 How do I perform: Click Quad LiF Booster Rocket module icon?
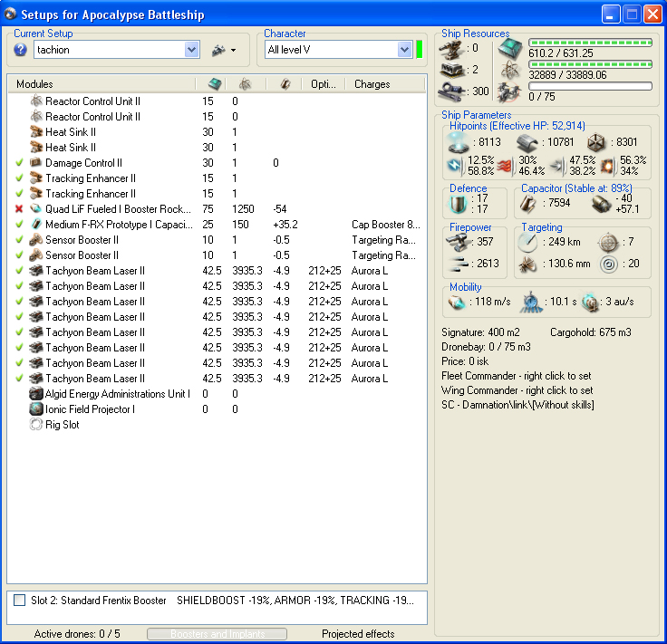(x=36, y=209)
